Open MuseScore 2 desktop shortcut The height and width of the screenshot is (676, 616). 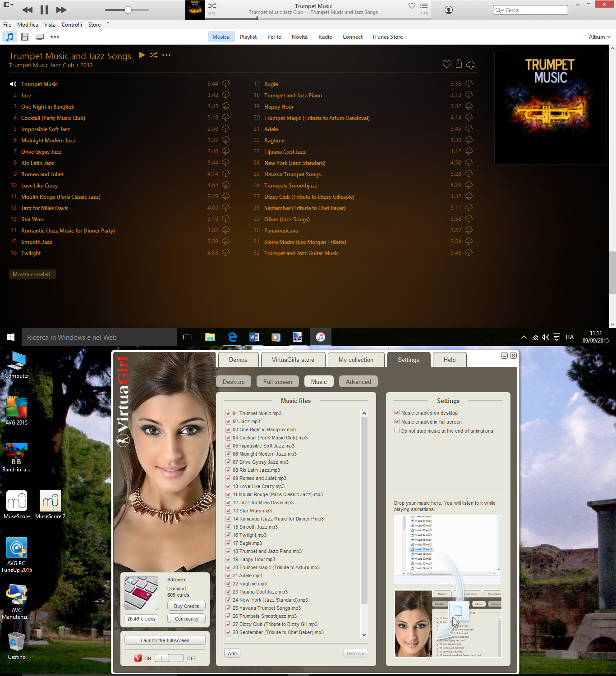(x=50, y=505)
